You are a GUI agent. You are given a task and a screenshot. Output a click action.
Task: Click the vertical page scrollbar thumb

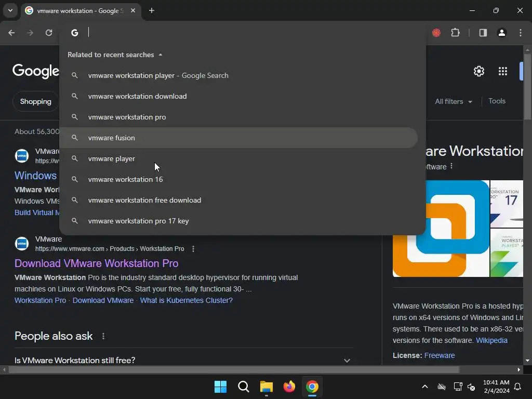click(x=527, y=87)
